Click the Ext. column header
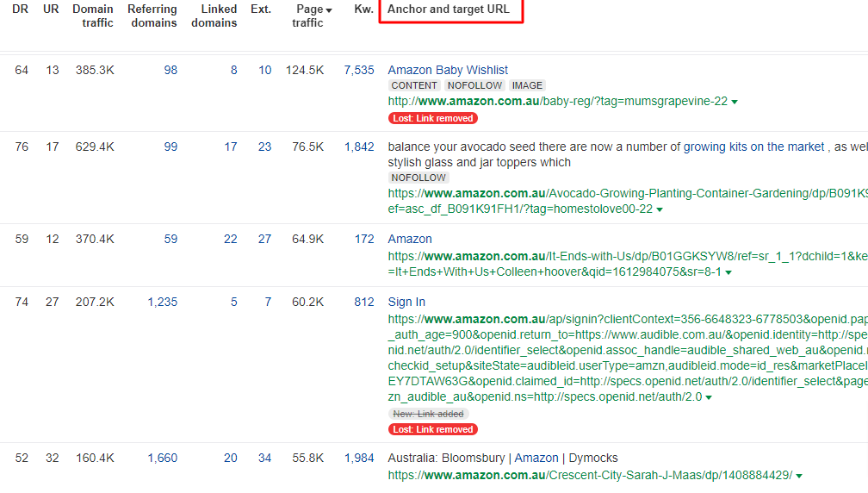Image resolution: width=868 pixels, height=493 pixels. (x=261, y=9)
